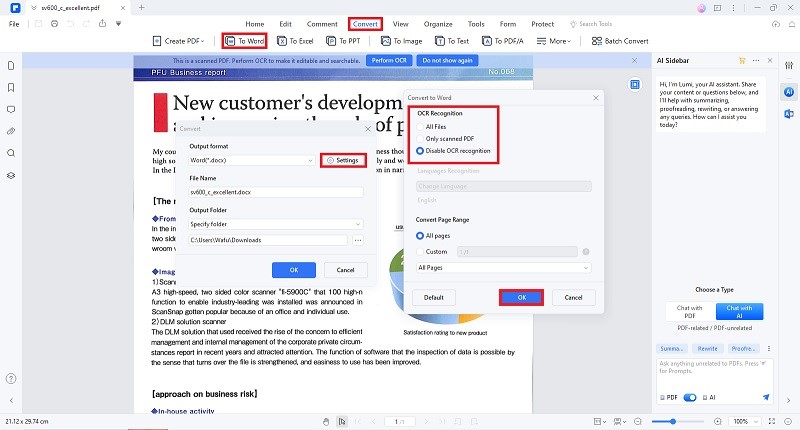Screen dimensions: 800x430
Task: Click the To Image conversion tool
Action: click(402, 41)
